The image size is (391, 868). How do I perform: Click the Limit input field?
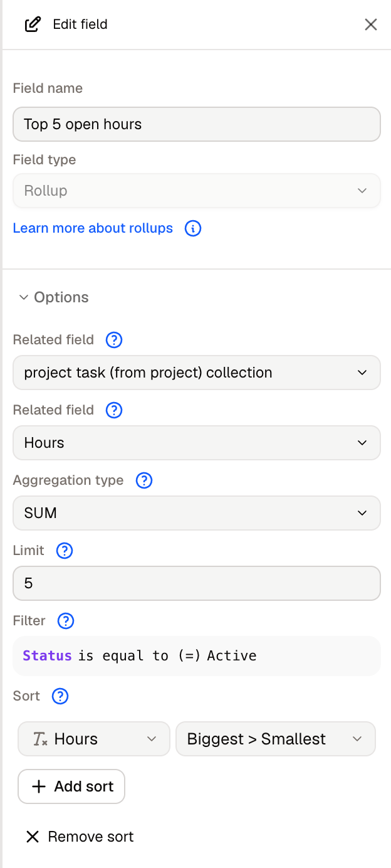(x=197, y=583)
